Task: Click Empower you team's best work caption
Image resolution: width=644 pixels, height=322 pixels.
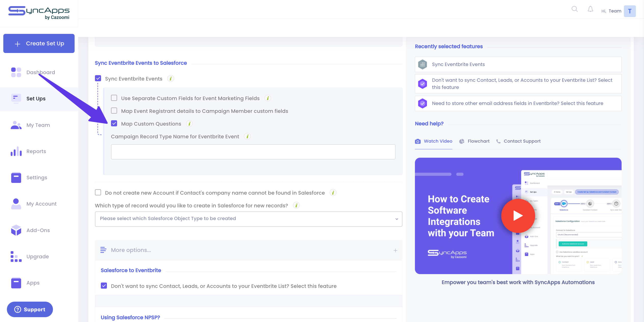Action: click(518, 282)
